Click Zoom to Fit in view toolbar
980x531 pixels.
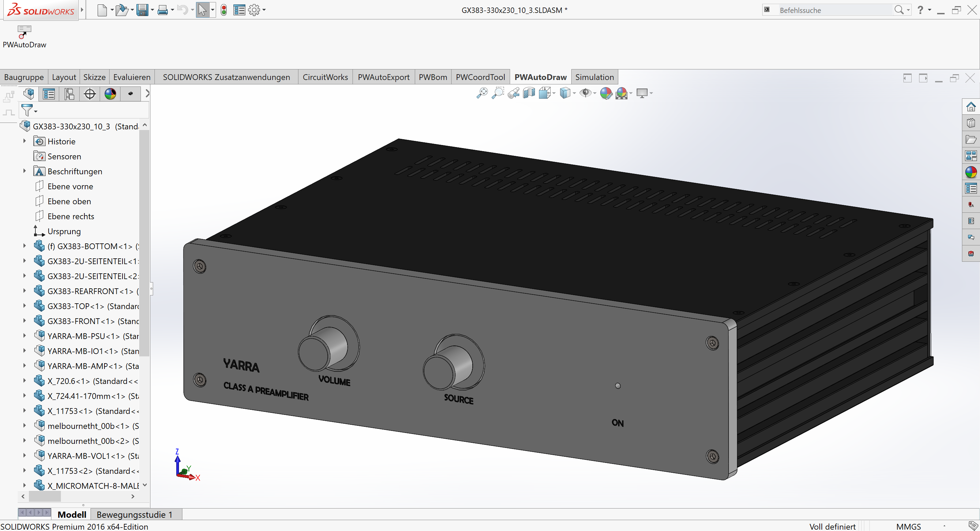482,93
